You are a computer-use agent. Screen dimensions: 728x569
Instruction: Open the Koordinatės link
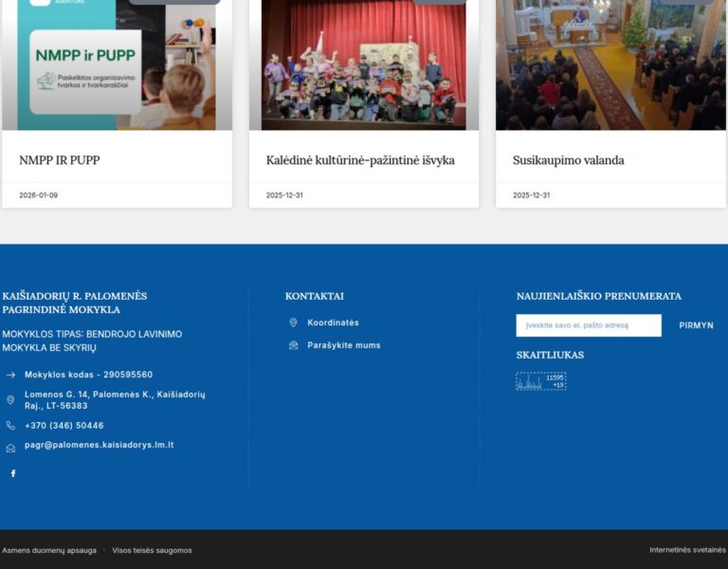[x=333, y=322]
